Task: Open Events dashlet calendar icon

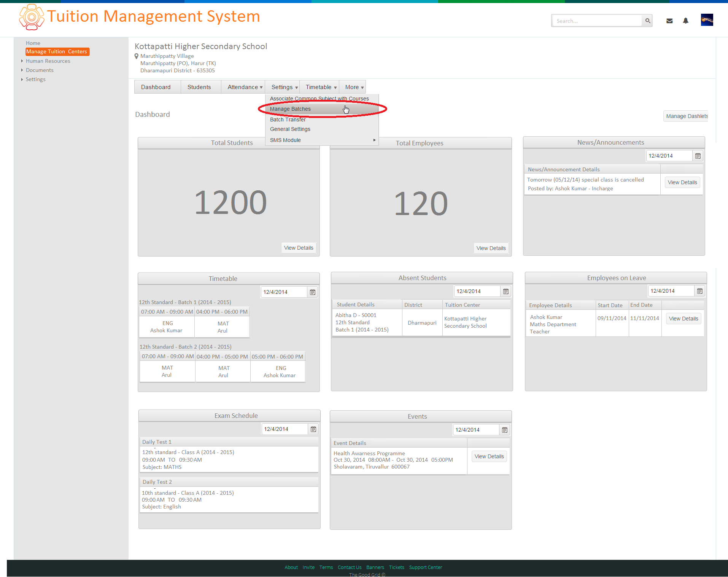Action: (x=504, y=430)
